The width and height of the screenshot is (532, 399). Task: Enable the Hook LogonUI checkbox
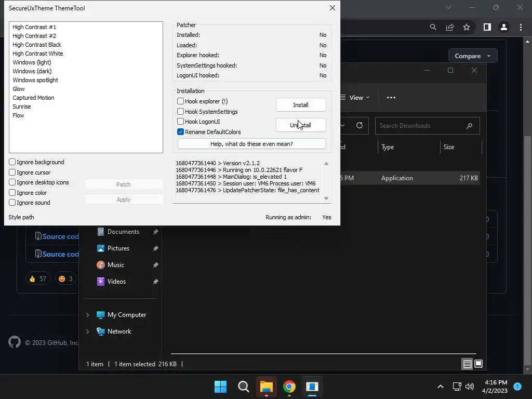coord(180,122)
